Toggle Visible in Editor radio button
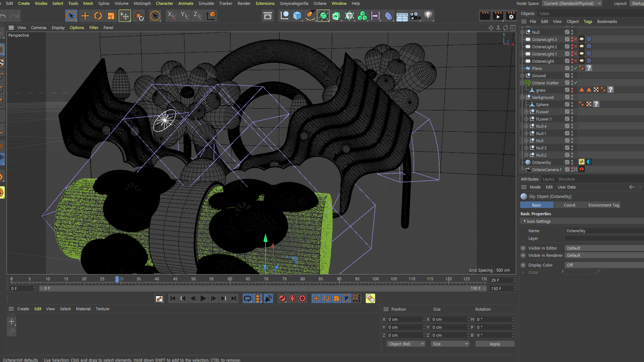This screenshot has width=644, height=362. pyautogui.click(x=523, y=248)
